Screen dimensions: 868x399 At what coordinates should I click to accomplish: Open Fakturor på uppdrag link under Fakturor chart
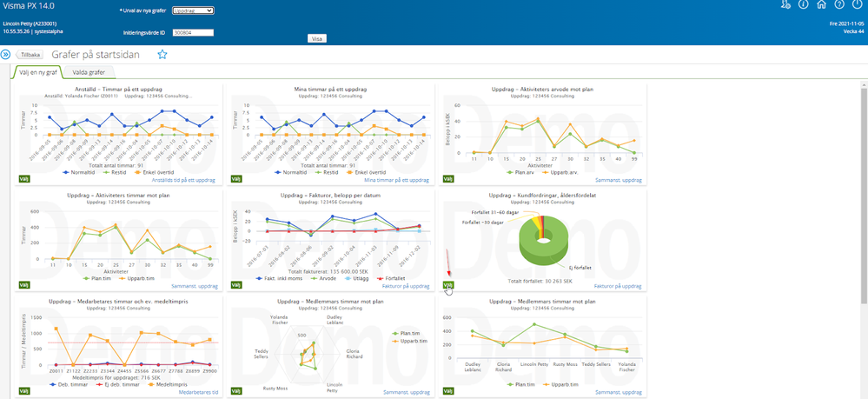coord(406,286)
